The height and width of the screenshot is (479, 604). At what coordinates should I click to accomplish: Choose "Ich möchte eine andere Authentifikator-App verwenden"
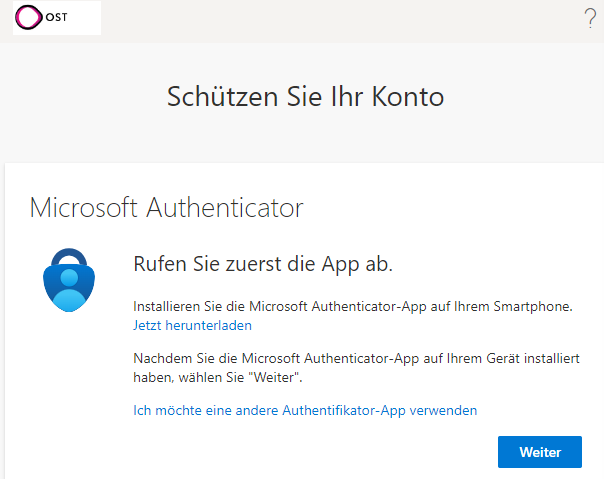coord(305,410)
